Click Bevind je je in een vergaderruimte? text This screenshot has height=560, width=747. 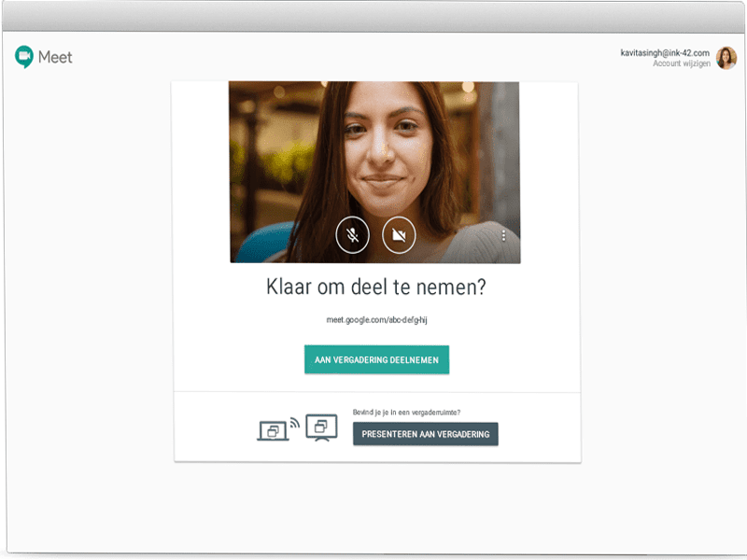[x=406, y=413]
